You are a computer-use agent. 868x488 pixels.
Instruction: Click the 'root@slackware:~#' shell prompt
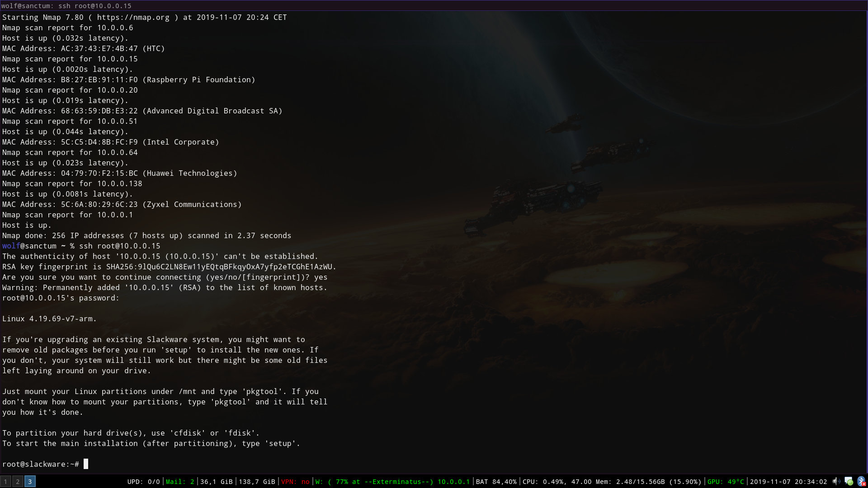[41, 464]
